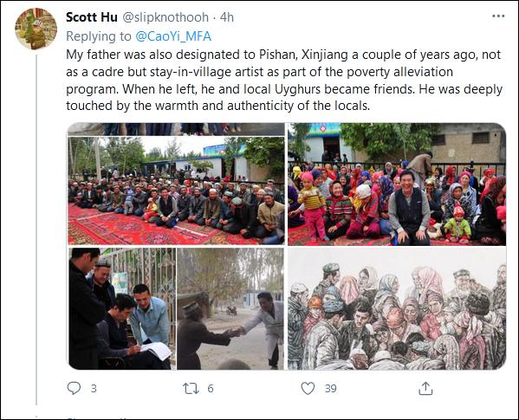Image resolution: width=519 pixels, height=420 pixels.
Task: Click the retweet count 6
Action: pos(211,388)
